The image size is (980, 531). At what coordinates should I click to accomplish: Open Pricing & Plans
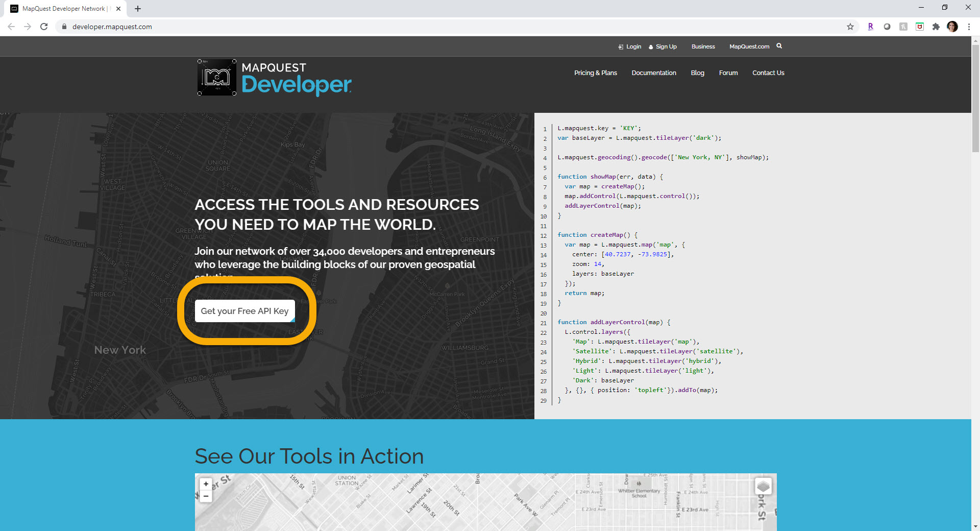coord(596,73)
